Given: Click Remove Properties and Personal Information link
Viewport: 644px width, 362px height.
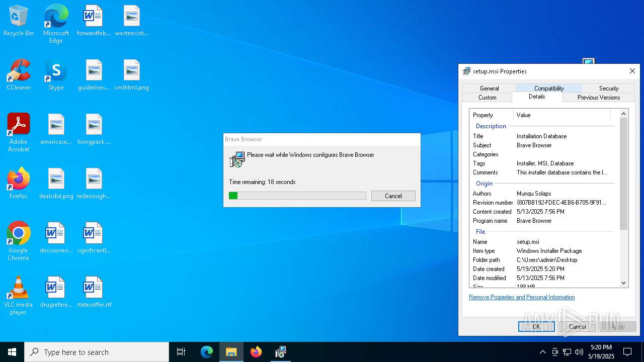Looking at the screenshot, I should (522, 297).
